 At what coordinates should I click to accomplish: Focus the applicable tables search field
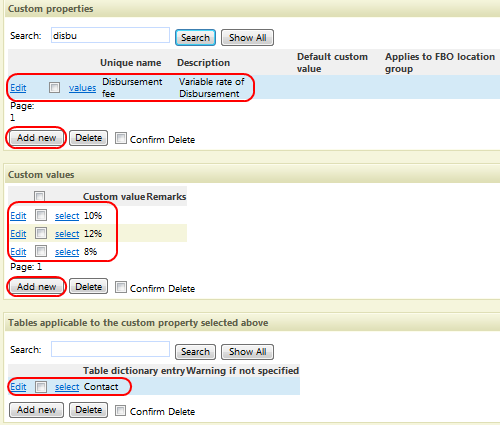(x=110, y=349)
